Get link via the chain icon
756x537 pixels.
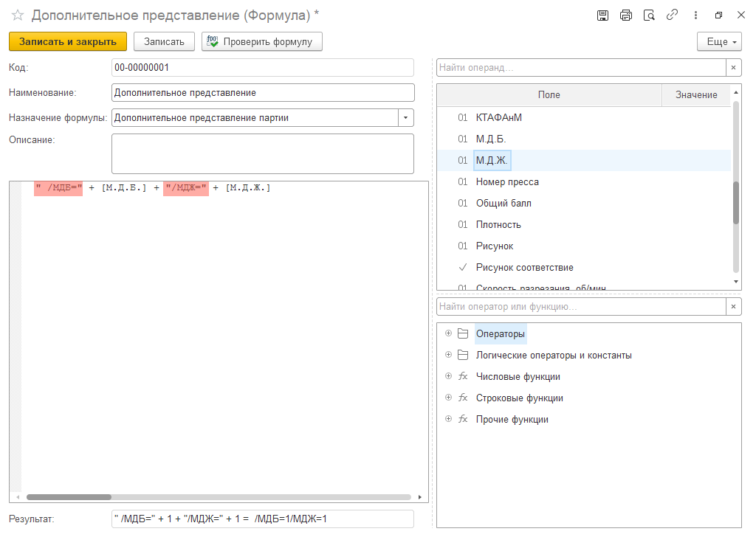(672, 15)
